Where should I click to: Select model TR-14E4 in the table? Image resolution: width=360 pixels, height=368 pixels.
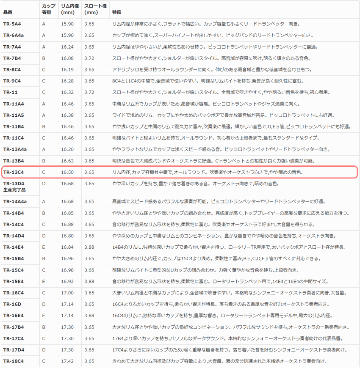tap(13, 247)
